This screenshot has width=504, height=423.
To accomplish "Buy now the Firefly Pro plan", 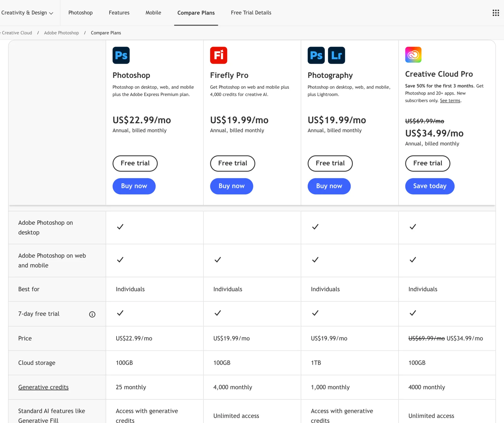I will [232, 186].
